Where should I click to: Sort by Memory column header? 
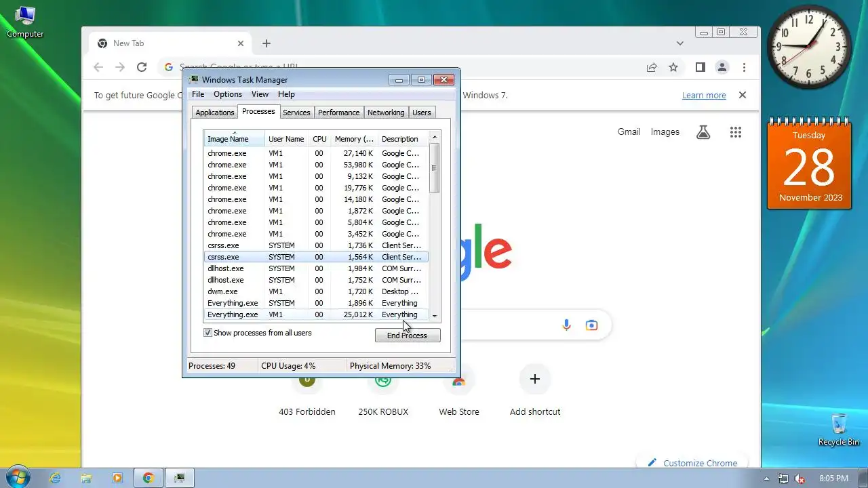click(x=354, y=138)
